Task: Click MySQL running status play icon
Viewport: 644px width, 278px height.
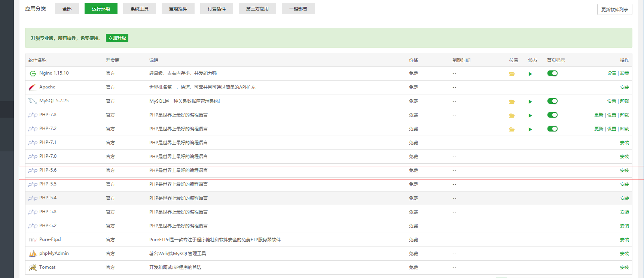Action: (x=530, y=102)
